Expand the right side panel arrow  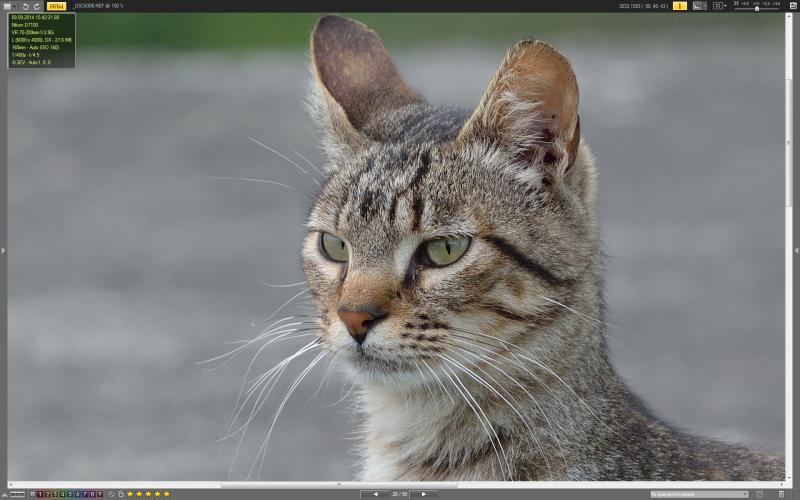pos(796,250)
